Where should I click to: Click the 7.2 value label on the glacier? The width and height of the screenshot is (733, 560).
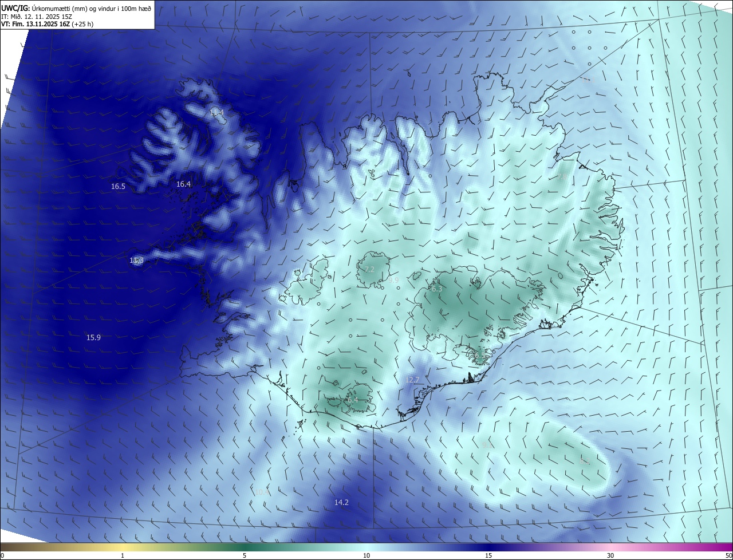click(369, 269)
